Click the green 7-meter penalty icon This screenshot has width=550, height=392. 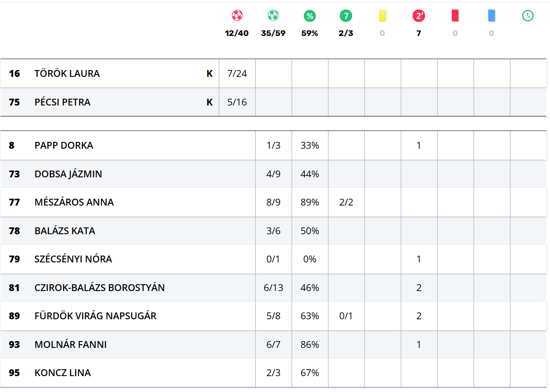pos(346,16)
